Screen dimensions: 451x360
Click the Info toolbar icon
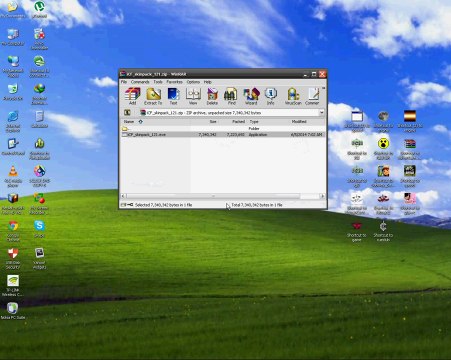(x=270, y=96)
